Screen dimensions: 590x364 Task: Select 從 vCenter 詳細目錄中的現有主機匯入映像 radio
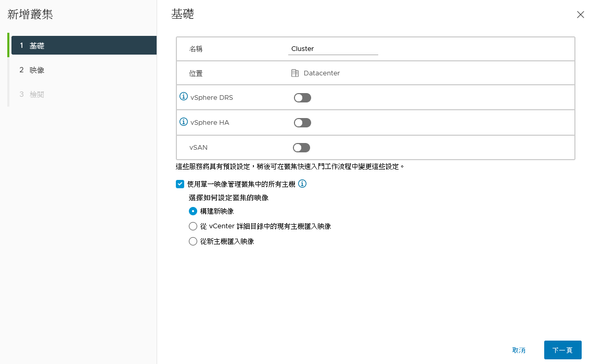[193, 226]
